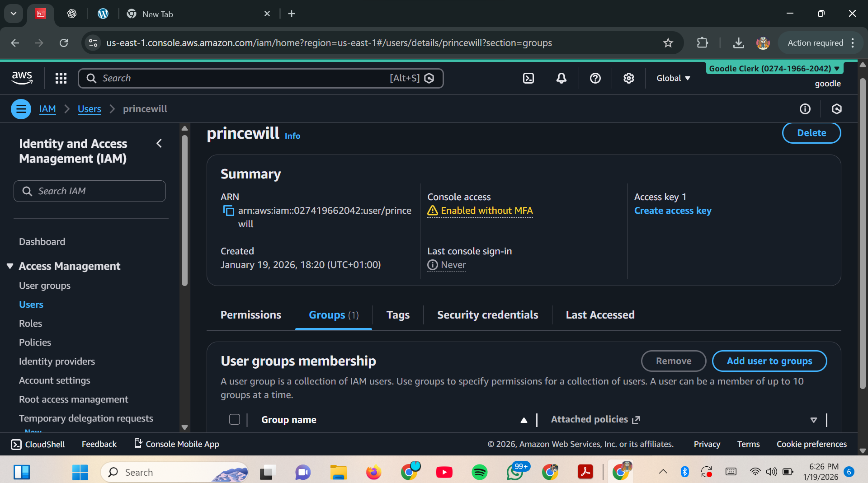Open the Amazon Q hexagon icon in breadcrumb bar
Screen dimensions: 868x483
(x=837, y=109)
